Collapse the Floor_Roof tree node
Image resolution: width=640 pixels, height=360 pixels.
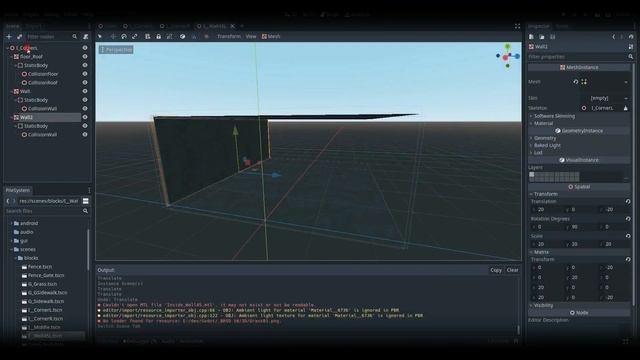[11, 57]
